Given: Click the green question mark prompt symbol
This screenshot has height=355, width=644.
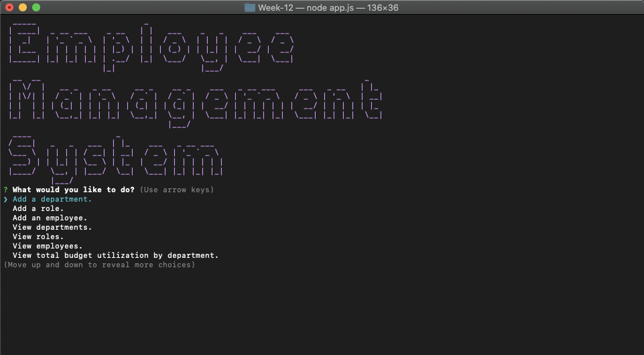Looking at the screenshot, I should click(x=6, y=190).
